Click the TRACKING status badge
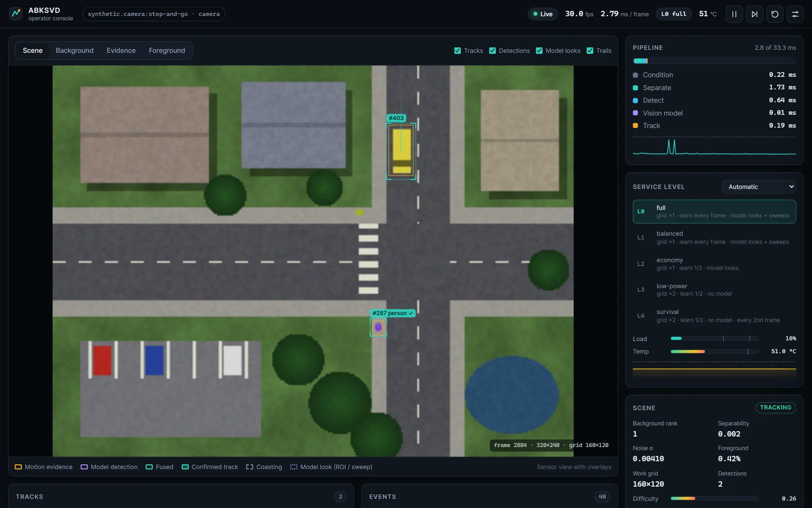This screenshot has width=812, height=508. click(775, 407)
